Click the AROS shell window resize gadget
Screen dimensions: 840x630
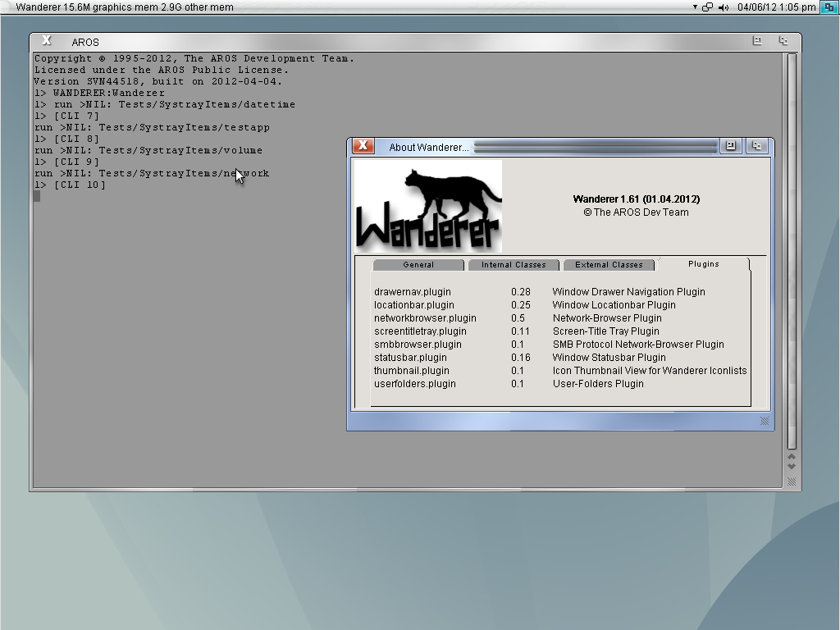pos(792,482)
